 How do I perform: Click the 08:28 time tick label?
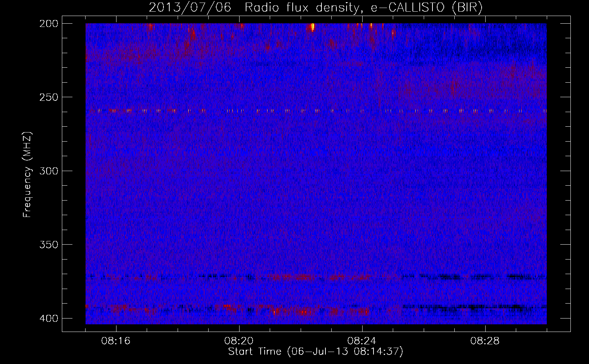point(485,341)
